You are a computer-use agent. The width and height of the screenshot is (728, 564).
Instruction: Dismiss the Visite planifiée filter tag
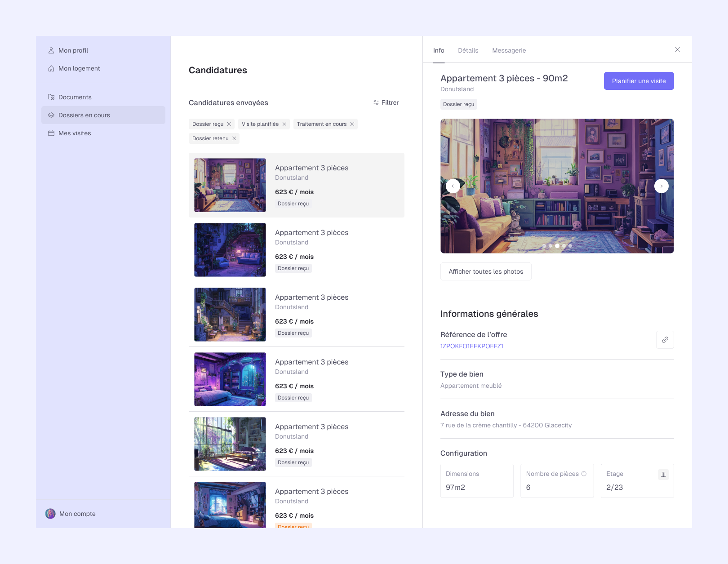(284, 124)
